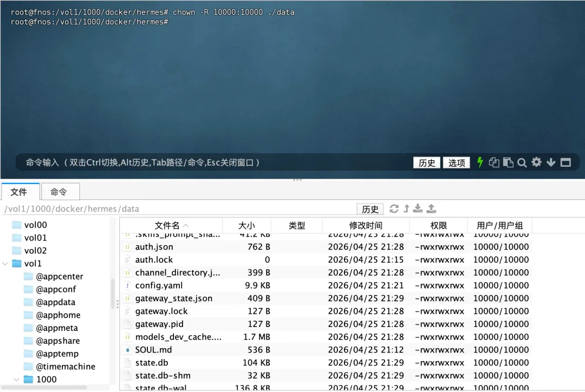The image size is (585, 392).
Task: Click the fullscreen window icon in command bar
Action: [x=565, y=162]
